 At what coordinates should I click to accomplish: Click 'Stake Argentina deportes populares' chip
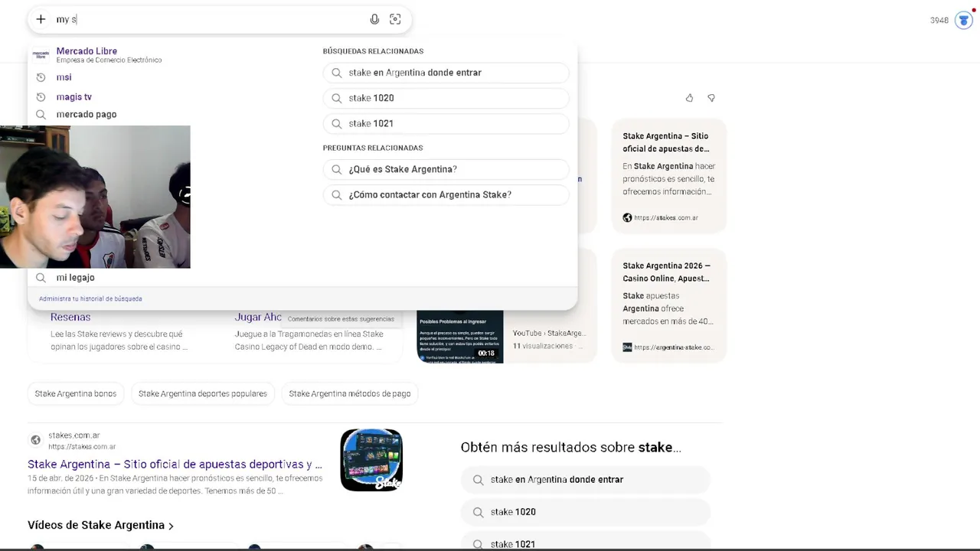pyautogui.click(x=203, y=393)
